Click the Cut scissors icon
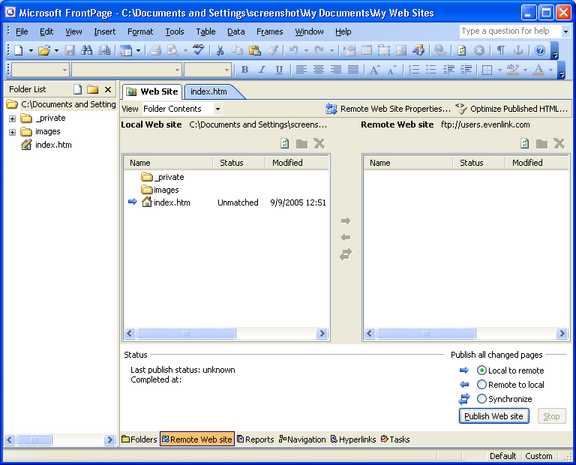 220,50
